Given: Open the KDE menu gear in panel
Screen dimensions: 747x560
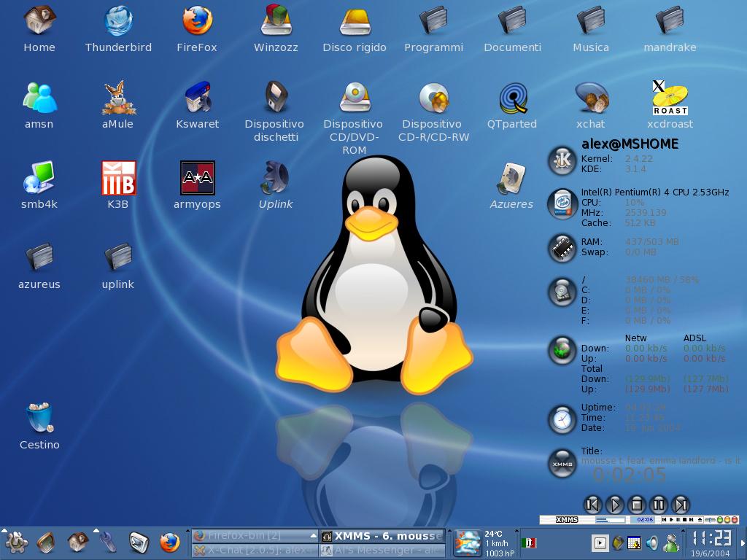Looking at the screenshot, I should (x=16, y=542).
